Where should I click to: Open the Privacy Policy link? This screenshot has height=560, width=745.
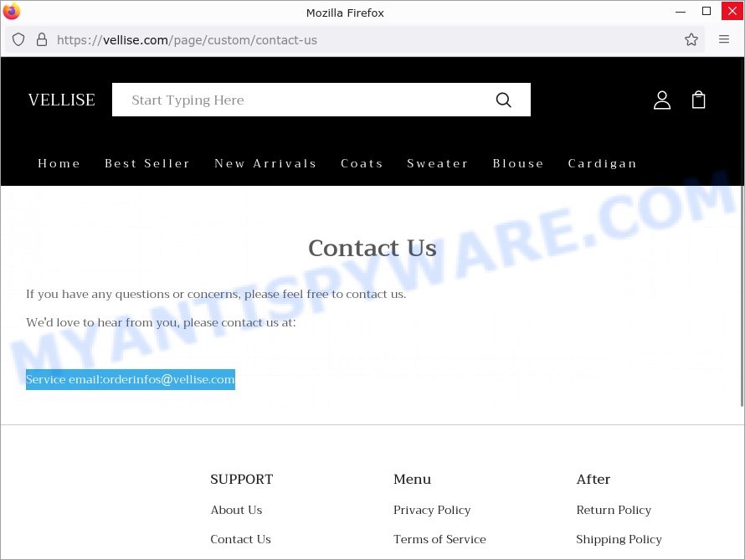pos(432,510)
